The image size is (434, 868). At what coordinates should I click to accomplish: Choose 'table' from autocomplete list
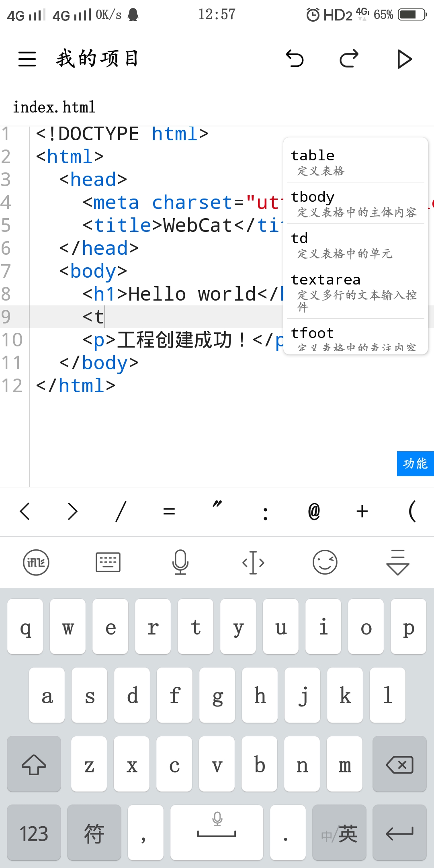(356, 162)
